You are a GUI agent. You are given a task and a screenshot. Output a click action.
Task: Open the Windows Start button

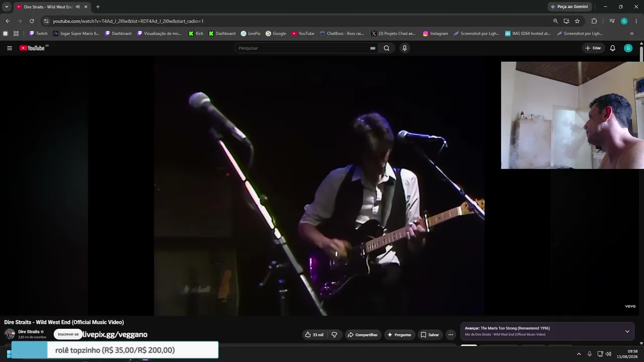click(9, 354)
